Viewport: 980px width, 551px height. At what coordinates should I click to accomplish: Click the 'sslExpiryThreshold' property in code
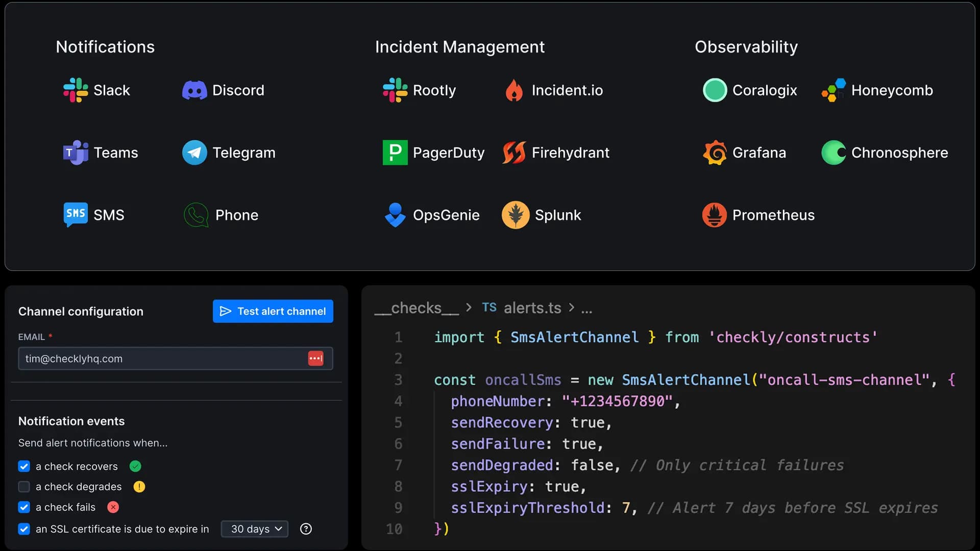[528, 508]
